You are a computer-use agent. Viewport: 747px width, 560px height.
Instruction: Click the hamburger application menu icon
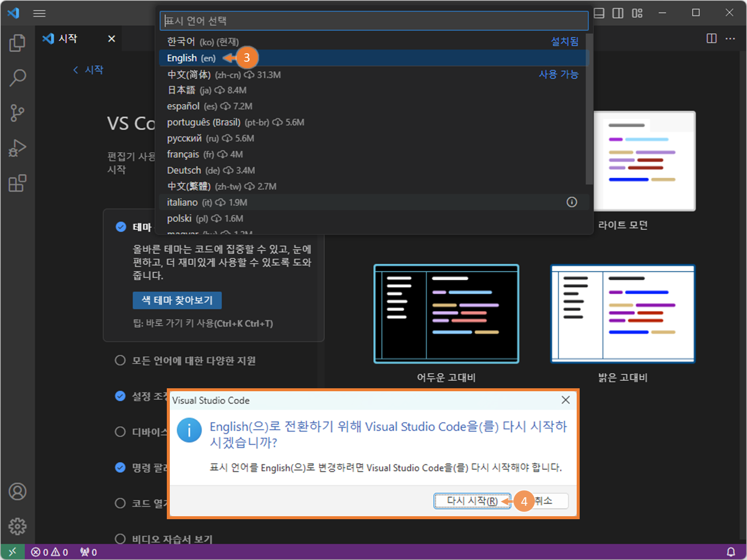(39, 13)
